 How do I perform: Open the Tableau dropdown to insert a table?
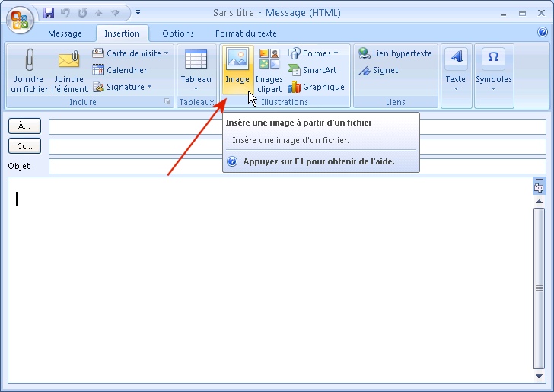196,71
